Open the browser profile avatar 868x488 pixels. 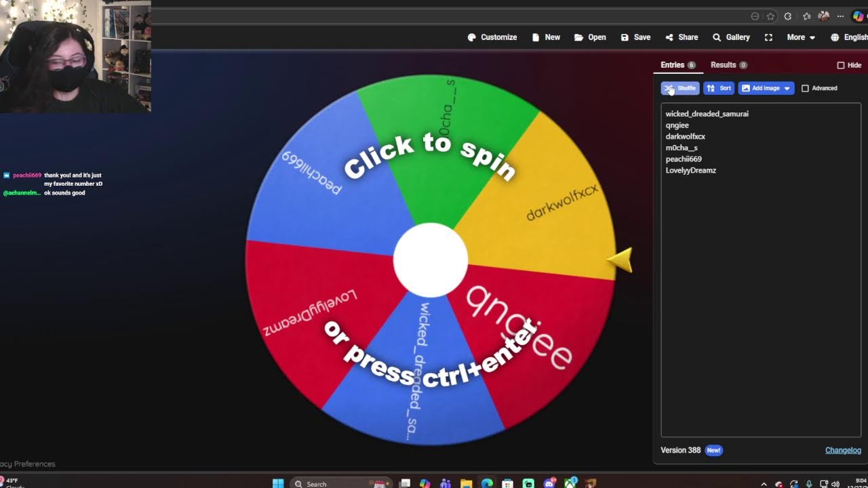point(824,16)
